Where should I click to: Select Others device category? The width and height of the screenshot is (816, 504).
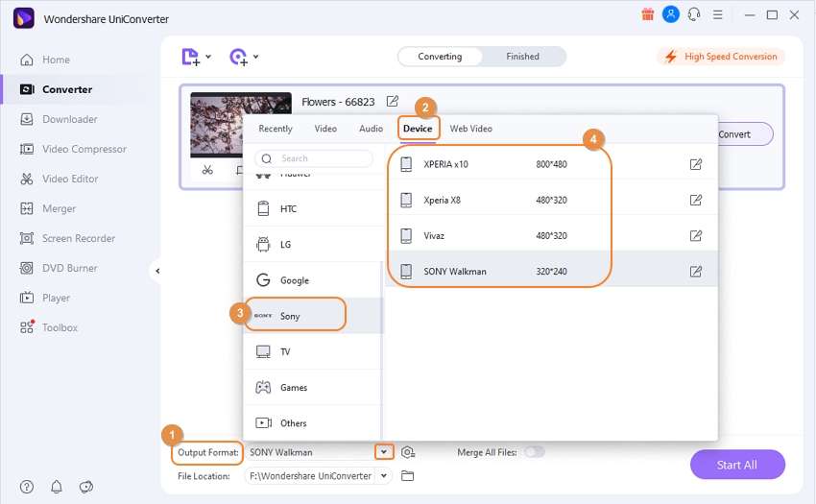313,423
